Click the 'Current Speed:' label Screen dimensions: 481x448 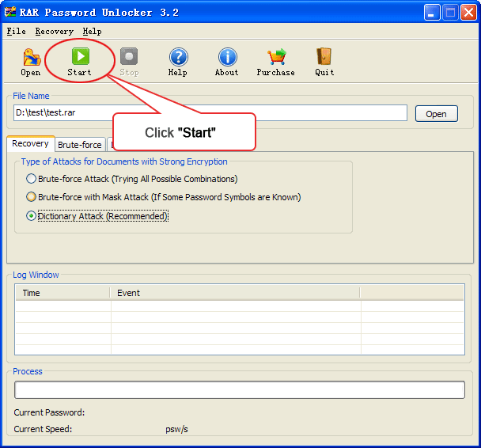pyautogui.click(x=43, y=429)
